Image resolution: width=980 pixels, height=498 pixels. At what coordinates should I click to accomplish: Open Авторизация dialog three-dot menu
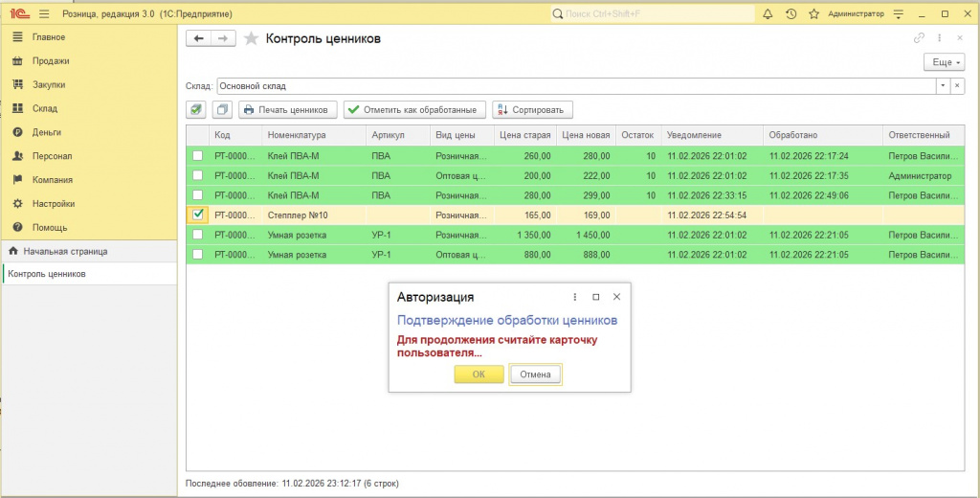[575, 297]
